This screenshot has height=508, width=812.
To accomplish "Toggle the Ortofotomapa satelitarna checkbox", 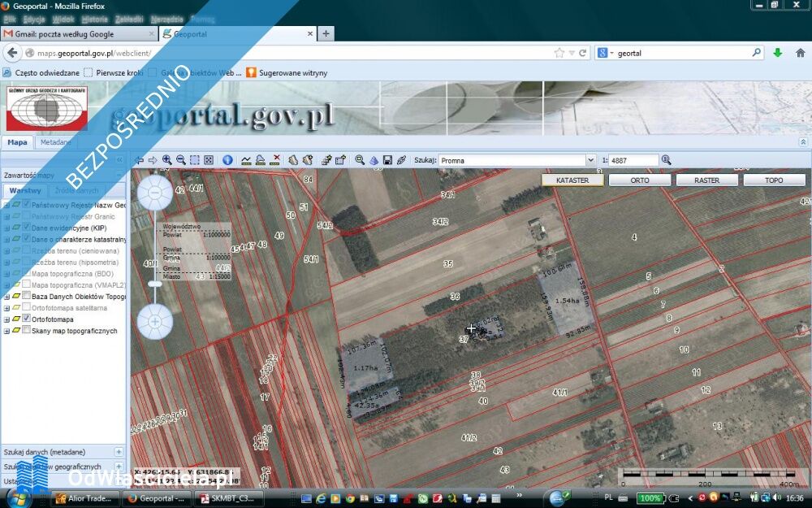I will (27, 307).
